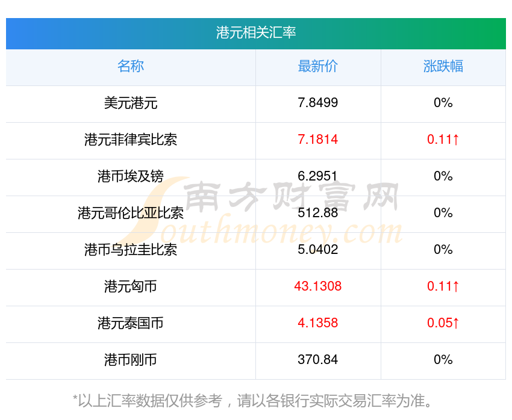Image resolution: width=512 pixels, height=420 pixels.
Task: Click the 港元相关汇率 table title
Action: tap(255, 32)
